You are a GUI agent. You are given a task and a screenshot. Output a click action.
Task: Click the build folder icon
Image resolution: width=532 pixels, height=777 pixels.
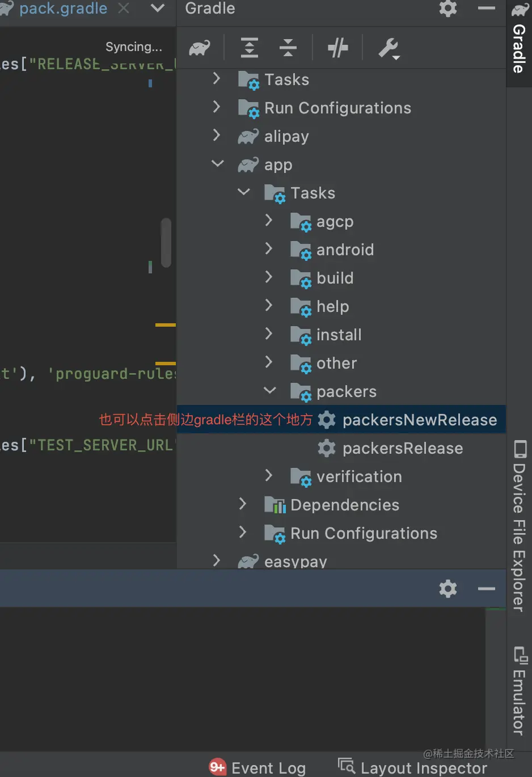click(301, 278)
